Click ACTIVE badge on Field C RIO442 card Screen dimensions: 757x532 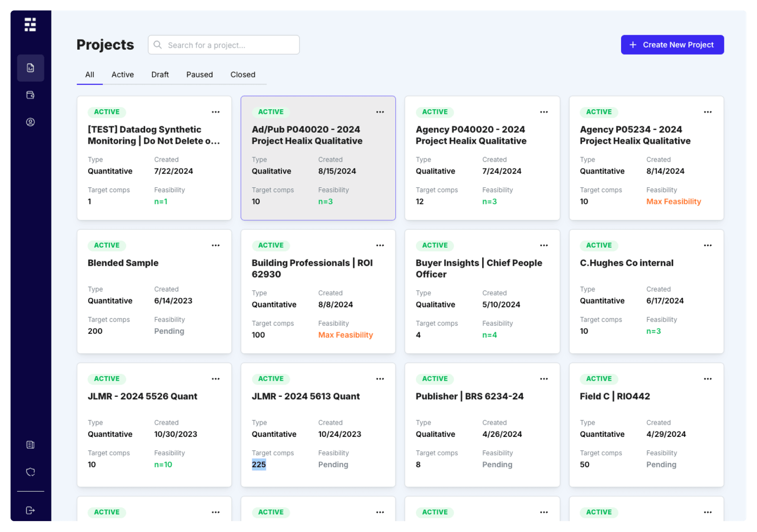599,379
